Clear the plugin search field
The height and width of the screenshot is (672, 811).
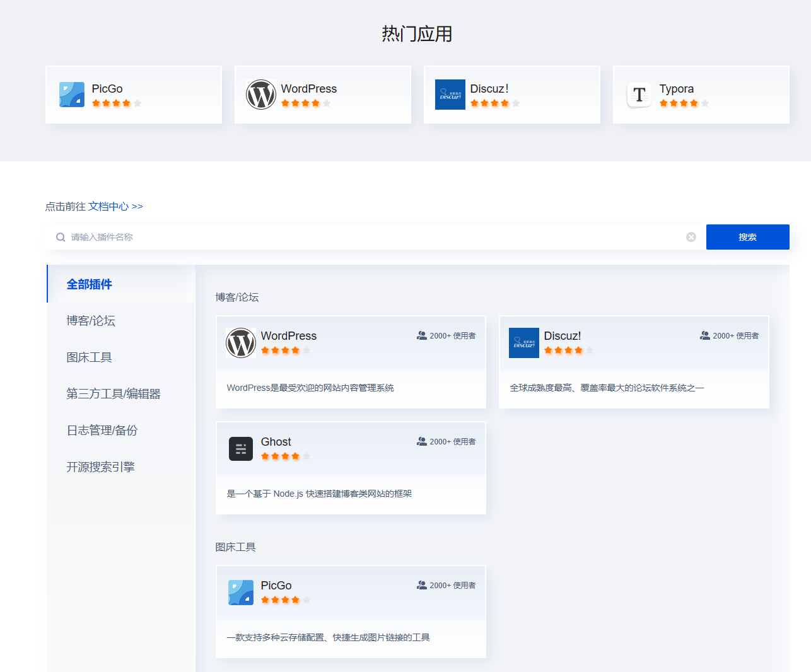691,237
